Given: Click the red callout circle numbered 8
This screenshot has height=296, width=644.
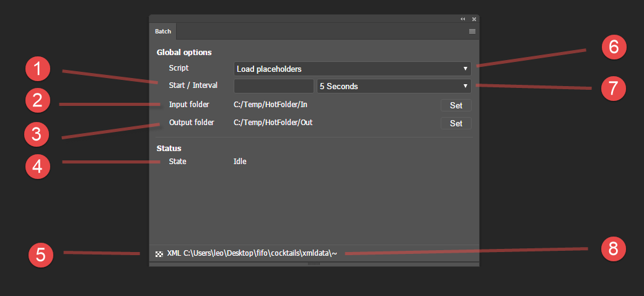Looking at the screenshot, I should click(613, 249).
